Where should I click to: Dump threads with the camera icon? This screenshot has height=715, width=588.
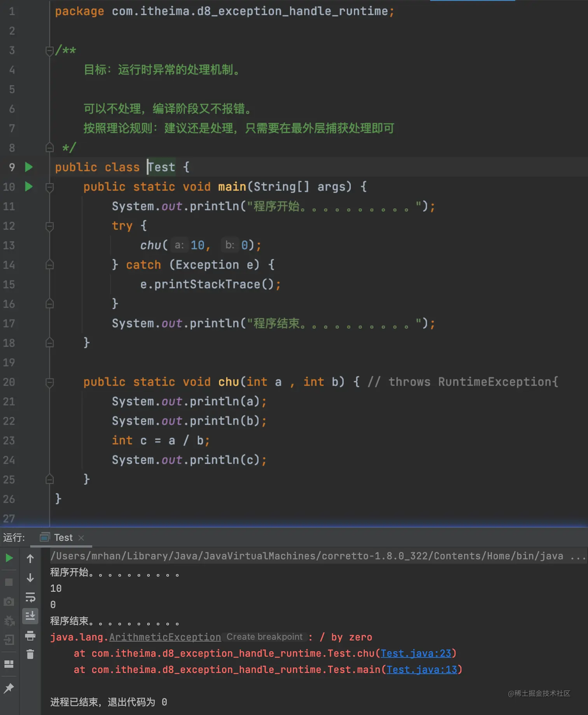tap(9, 601)
